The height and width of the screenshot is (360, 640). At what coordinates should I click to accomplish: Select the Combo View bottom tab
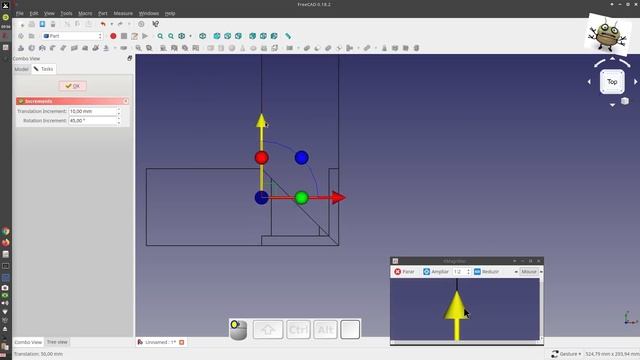28,342
